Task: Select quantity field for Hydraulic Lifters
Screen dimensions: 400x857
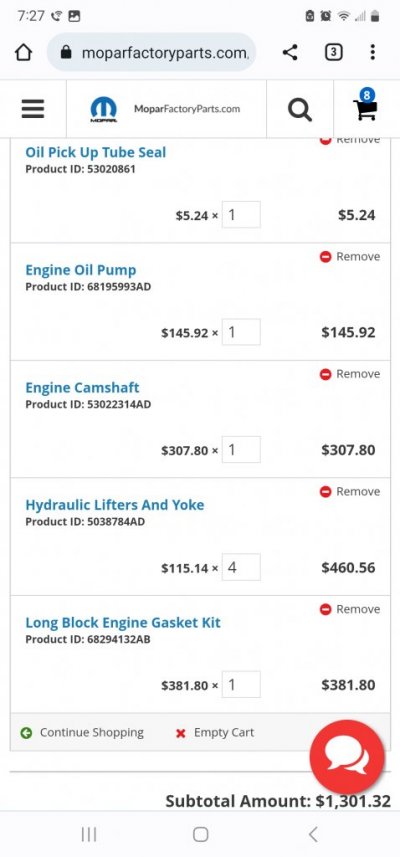Action: pos(241,567)
